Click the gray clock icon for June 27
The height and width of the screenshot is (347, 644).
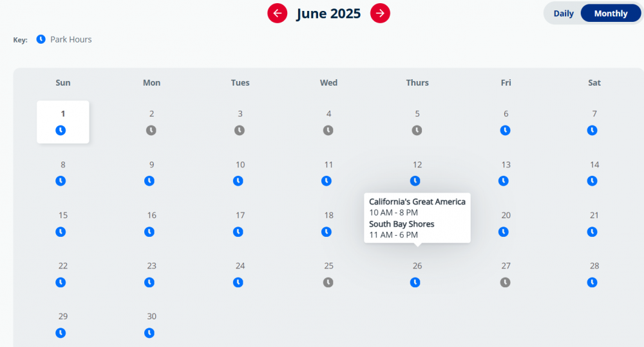506,282
